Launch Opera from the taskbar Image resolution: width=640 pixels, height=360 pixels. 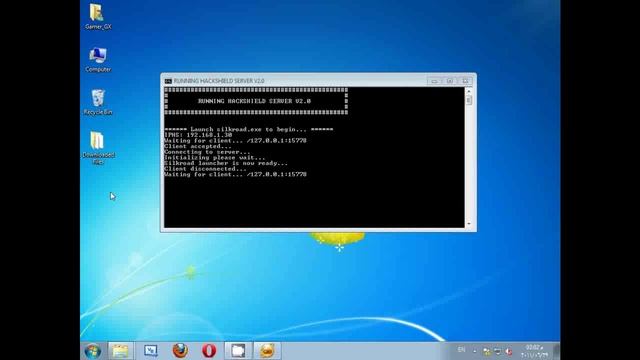[209, 351]
